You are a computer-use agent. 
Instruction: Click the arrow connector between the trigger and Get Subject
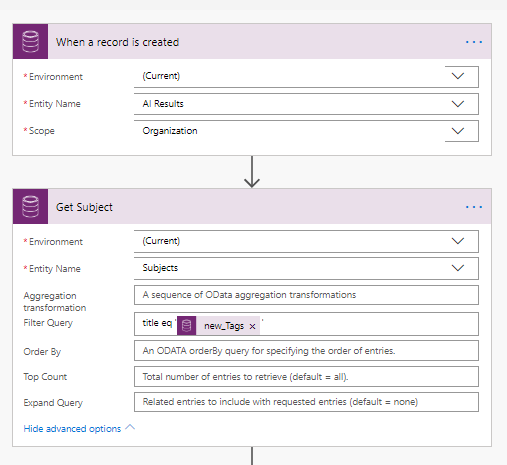pyautogui.click(x=252, y=172)
